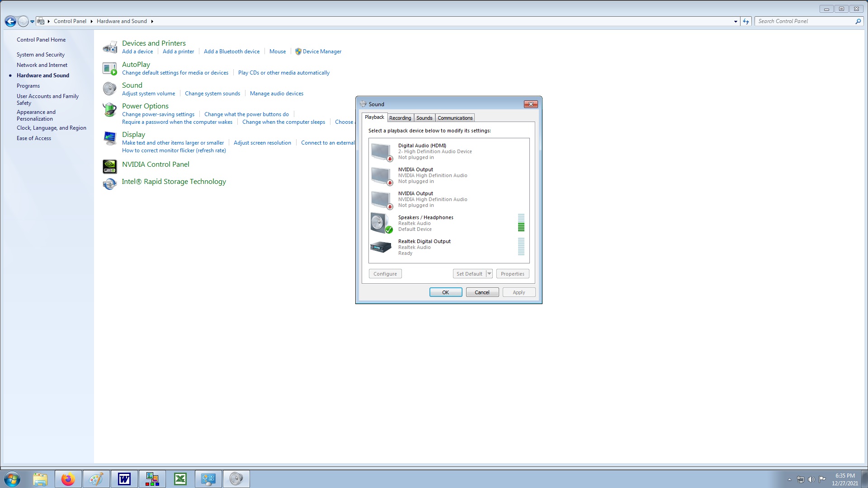Image resolution: width=868 pixels, height=488 pixels.
Task: Click Adjust screen resolution link
Action: (x=262, y=143)
